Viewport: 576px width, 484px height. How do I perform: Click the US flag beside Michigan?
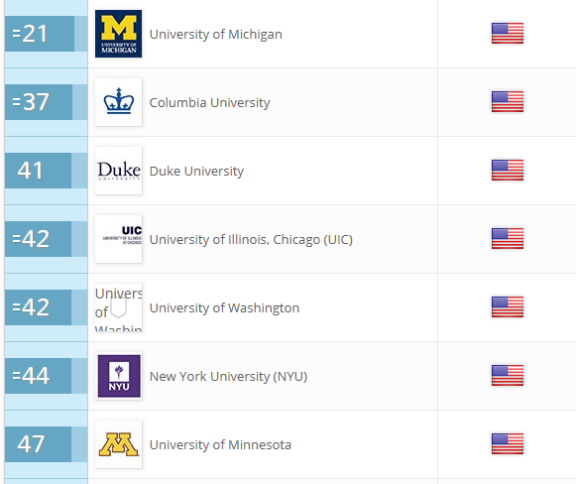507,33
